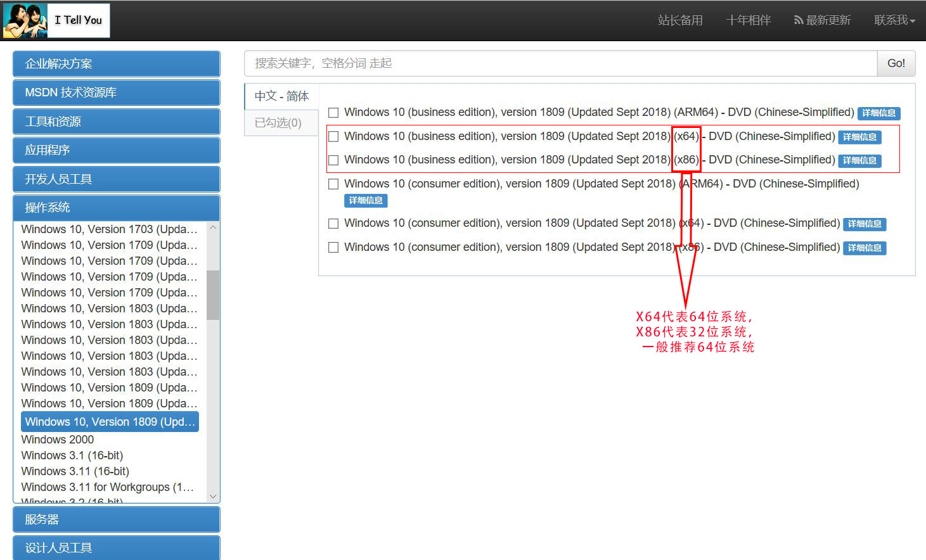926x560 pixels.
Task: Click the RSS feed icon beside 最新更新
Action: tap(798, 20)
